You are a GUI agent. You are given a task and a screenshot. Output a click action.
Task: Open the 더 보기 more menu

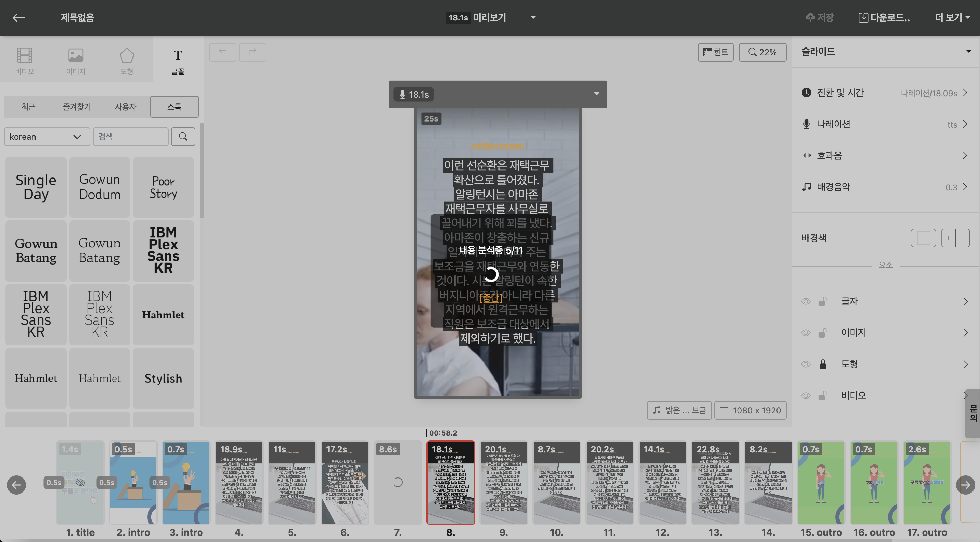[952, 17]
